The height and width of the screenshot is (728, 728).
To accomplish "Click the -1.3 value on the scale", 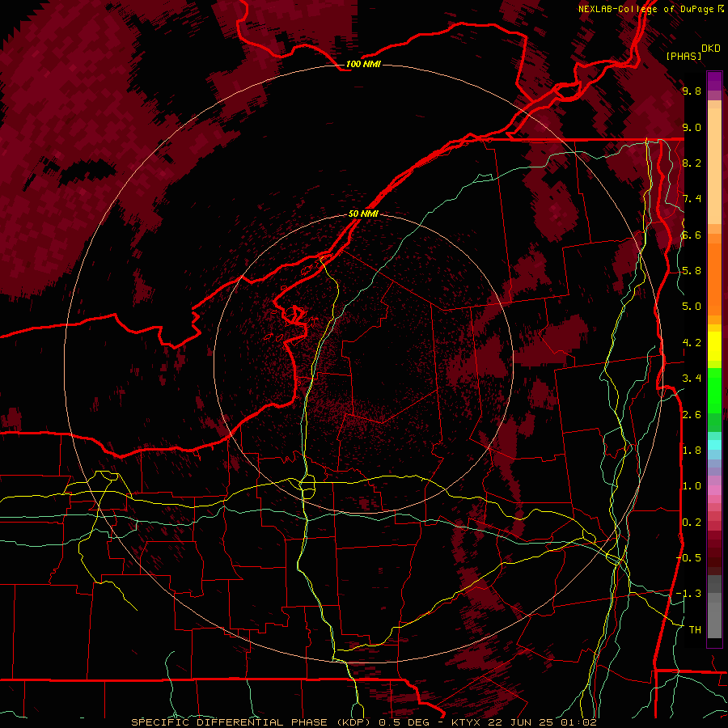I will (688, 594).
